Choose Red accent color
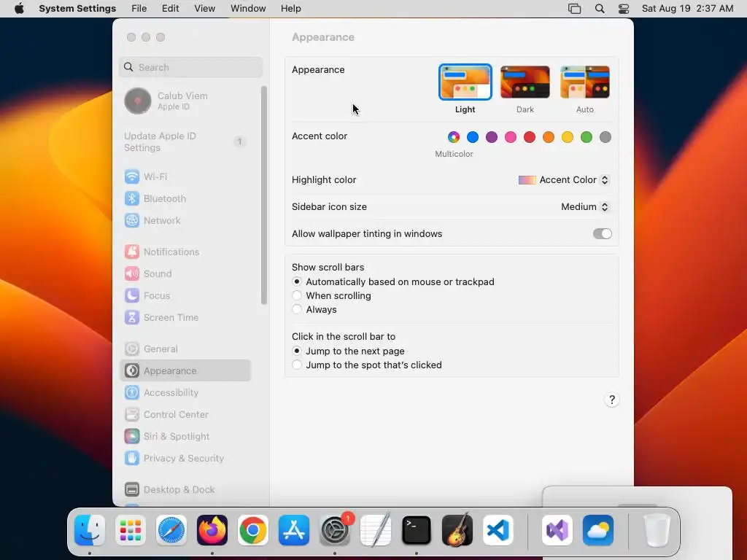Viewport: 747px width, 560px height. pyautogui.click(x=530, y=137)
